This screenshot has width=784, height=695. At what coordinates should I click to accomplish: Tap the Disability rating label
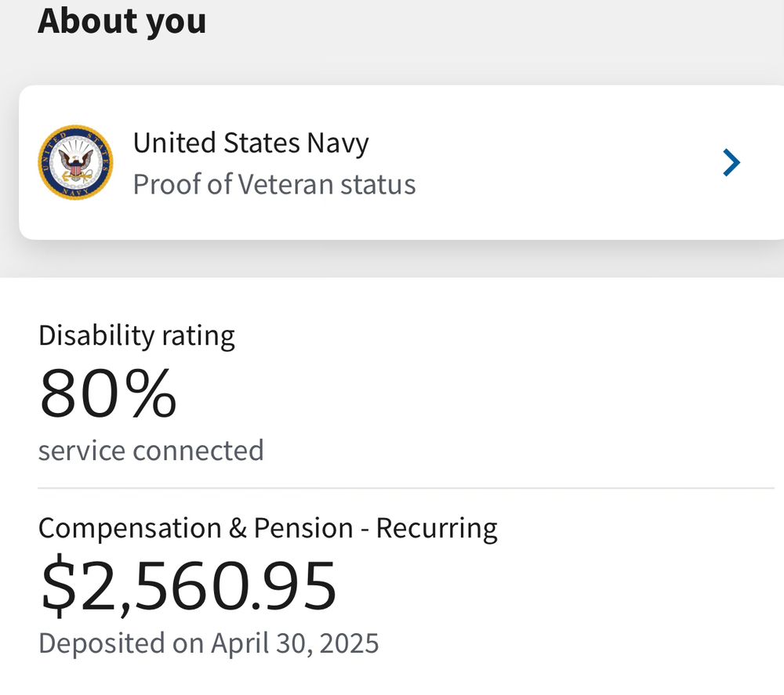tap(136, 336)
